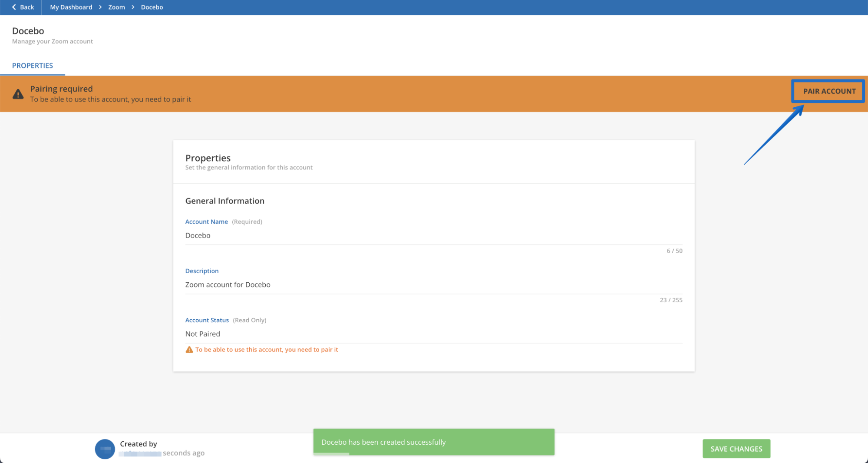Click the back chevron arrow icon
Image resolution: width=868 pixels, height=463 pixels.
click(x=14, y=7)
